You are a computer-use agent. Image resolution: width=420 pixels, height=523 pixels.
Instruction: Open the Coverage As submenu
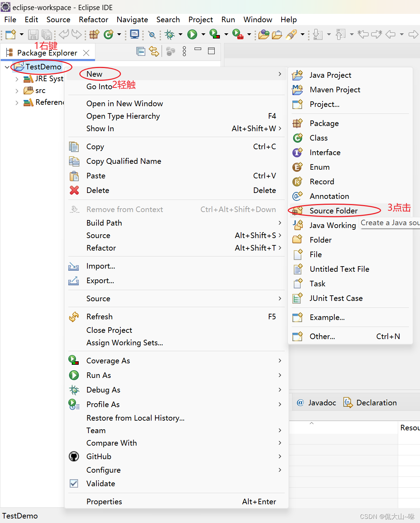(176, 361)
